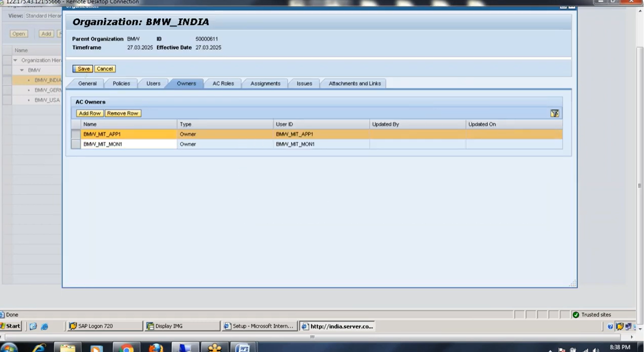Click the show desktop quick launch icon
This screenshot has height=352, width=644.
pos(33,326)
